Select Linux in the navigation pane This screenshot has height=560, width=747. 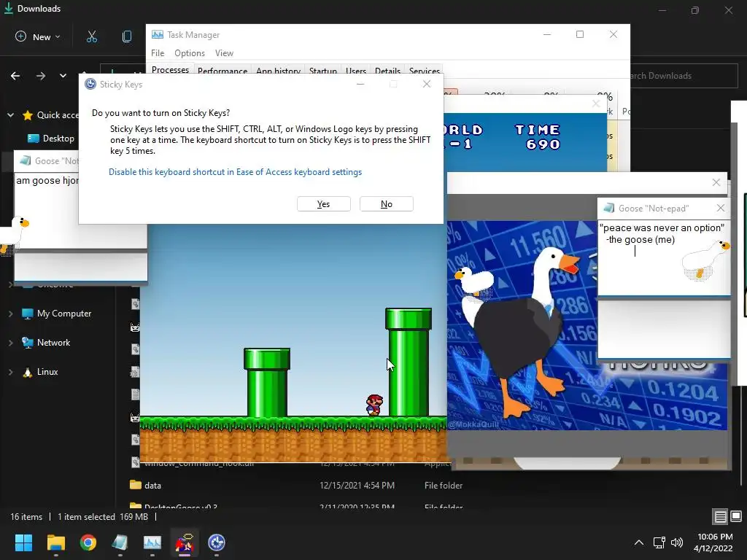click(40, 372)
